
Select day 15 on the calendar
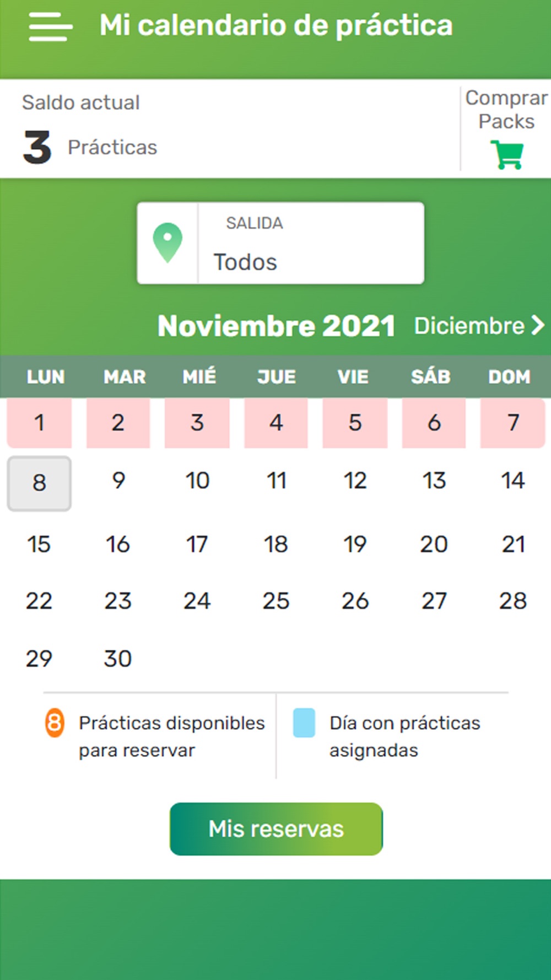(39, 545)
